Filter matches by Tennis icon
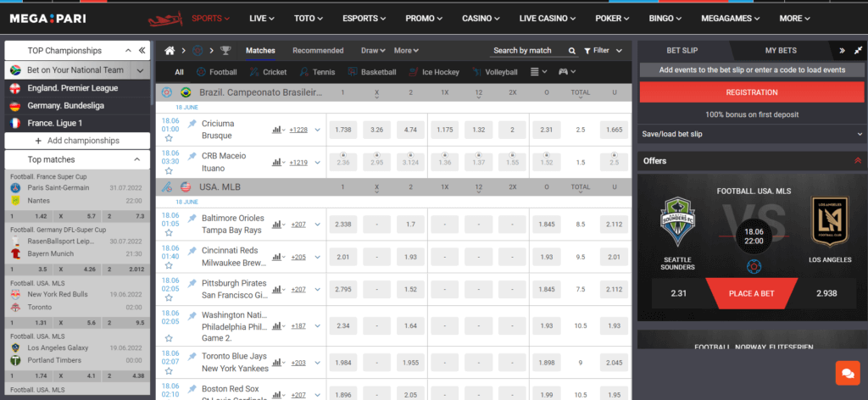The height and width of the screenshot is (400, 868). pos(304,72)
